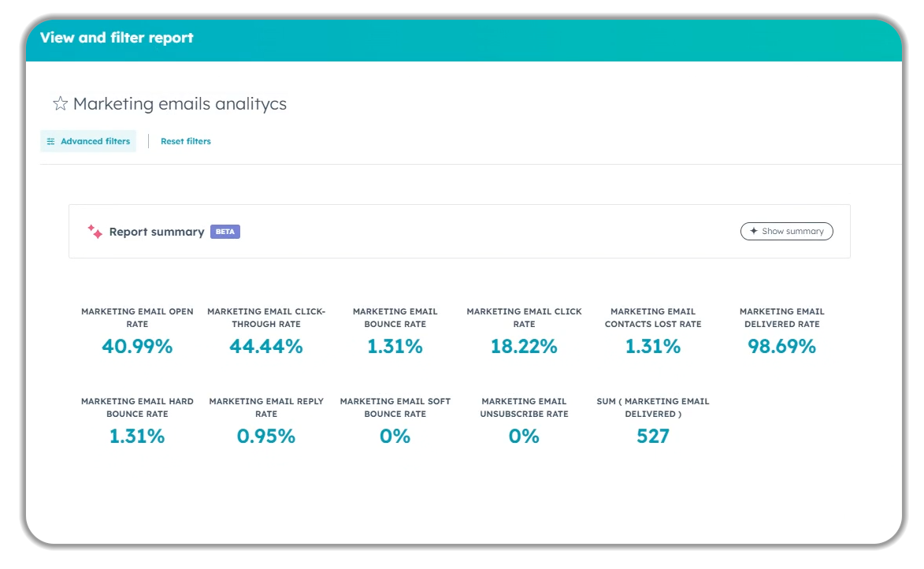924x569 pixels.
Task: Favorite the report with the star icon
Action: point(60,104)
